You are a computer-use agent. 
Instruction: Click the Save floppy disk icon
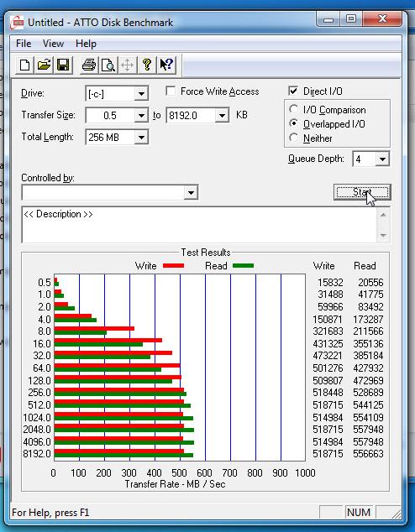[x=63, y=65]
